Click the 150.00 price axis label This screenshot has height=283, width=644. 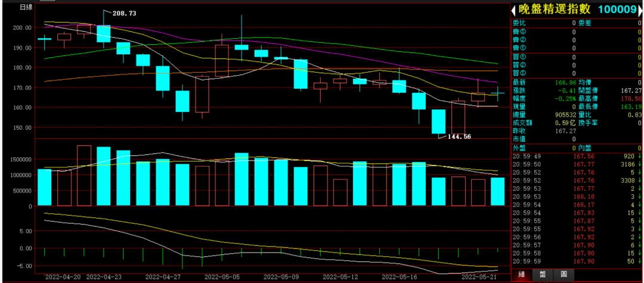[x=23, y=127]
